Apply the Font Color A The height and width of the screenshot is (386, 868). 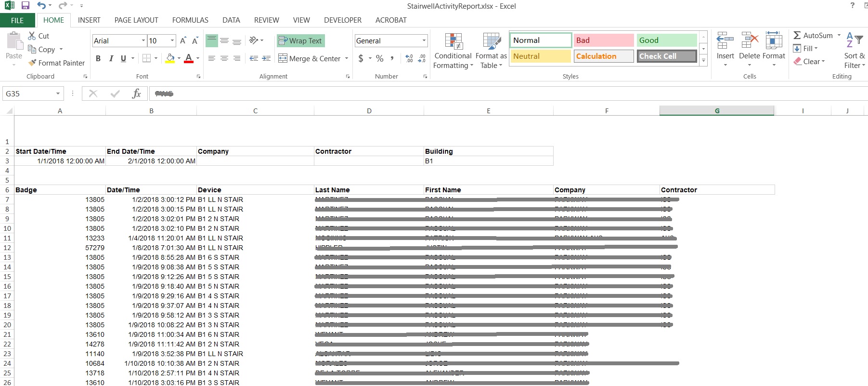pyautogui.click(x=189, y=58)
